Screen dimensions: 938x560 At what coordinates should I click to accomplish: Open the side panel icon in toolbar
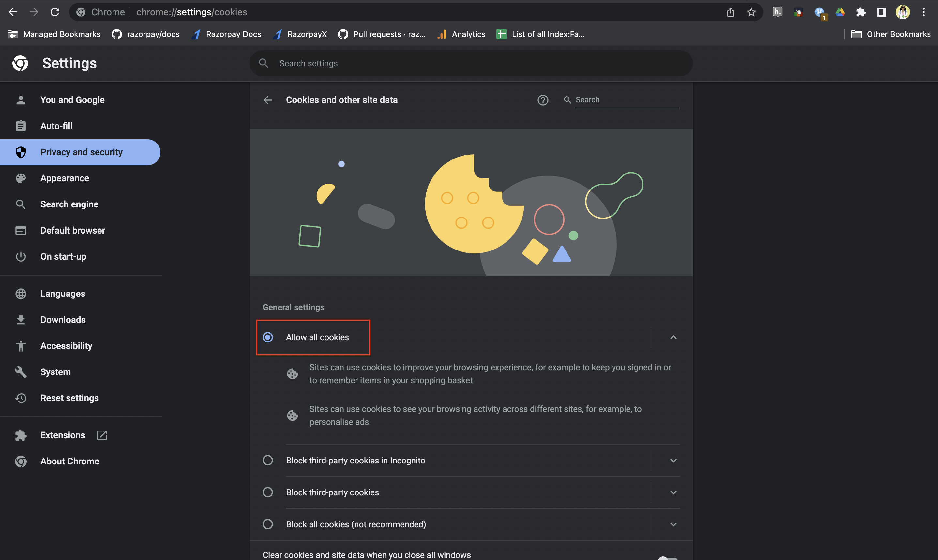point(881,12)
